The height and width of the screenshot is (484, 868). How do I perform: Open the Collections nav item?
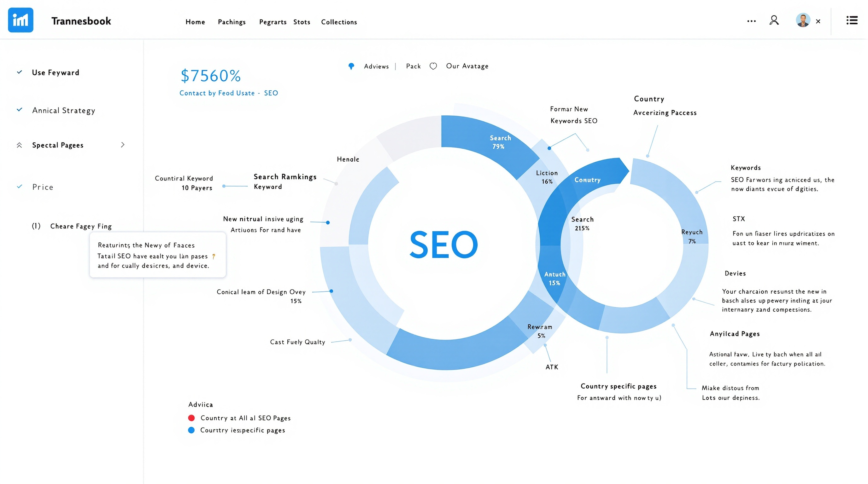[x=339, y=22]
